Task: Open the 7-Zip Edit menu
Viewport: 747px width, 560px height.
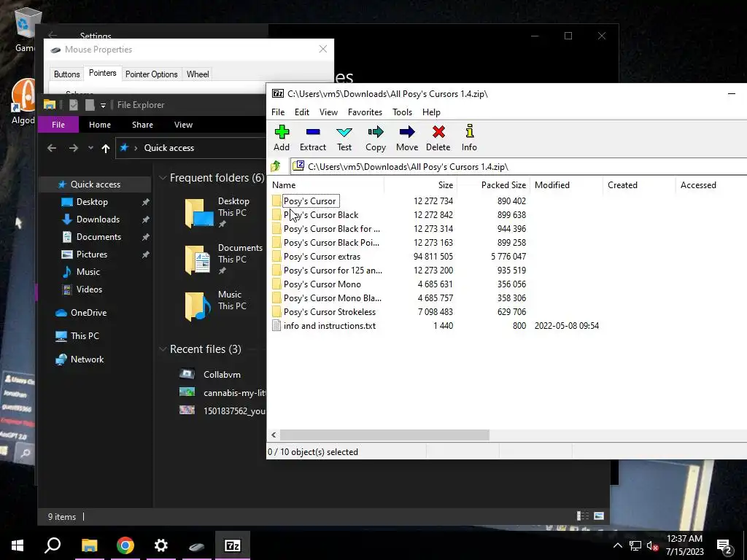Action: pos(301,112)
